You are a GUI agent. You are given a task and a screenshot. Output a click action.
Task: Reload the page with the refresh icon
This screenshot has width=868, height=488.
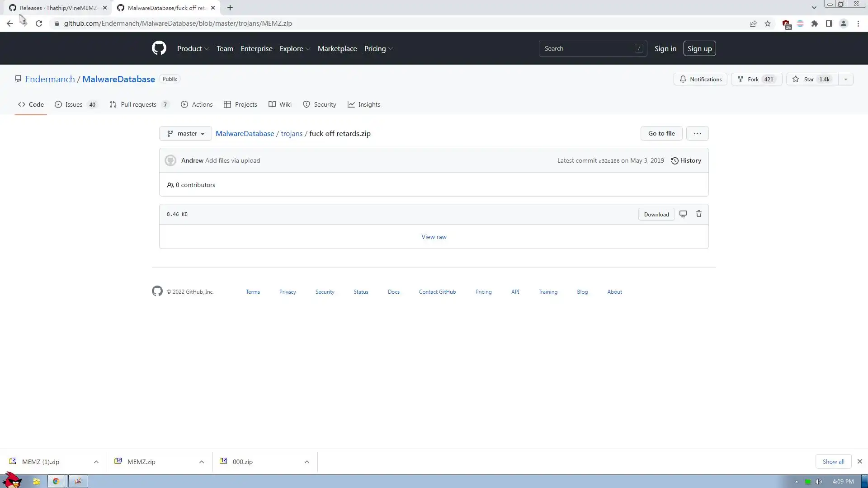(39, 23)
